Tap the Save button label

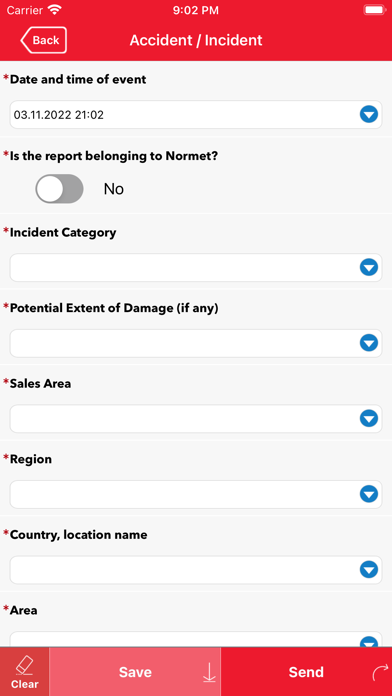click(x=135, y=672)
